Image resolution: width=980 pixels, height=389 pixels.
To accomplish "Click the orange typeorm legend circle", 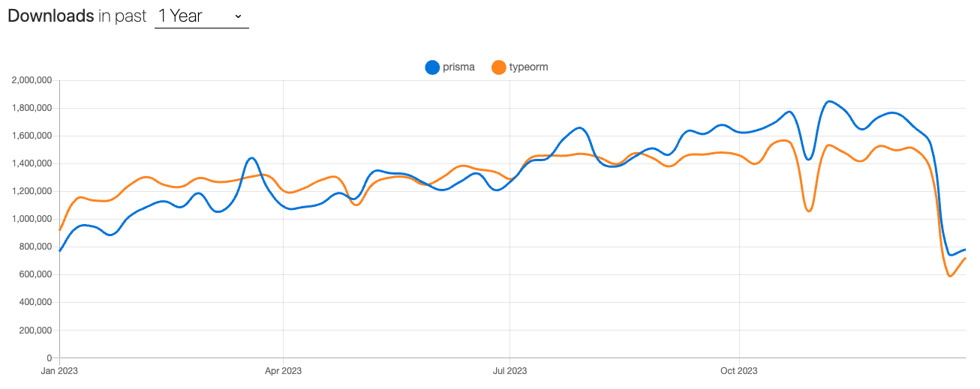I will pyautogui.click(x=498, y=67).
